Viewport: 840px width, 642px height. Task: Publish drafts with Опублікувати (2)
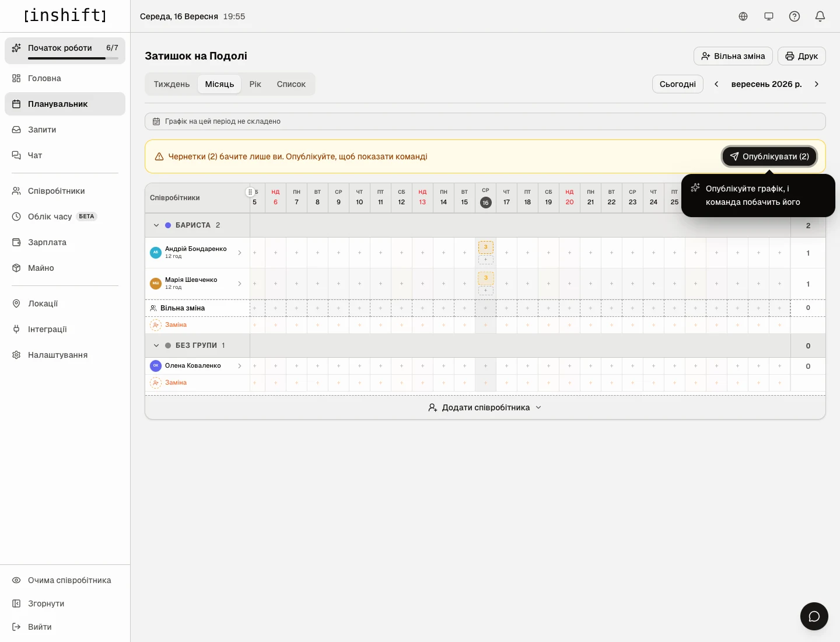coord(769,156)
